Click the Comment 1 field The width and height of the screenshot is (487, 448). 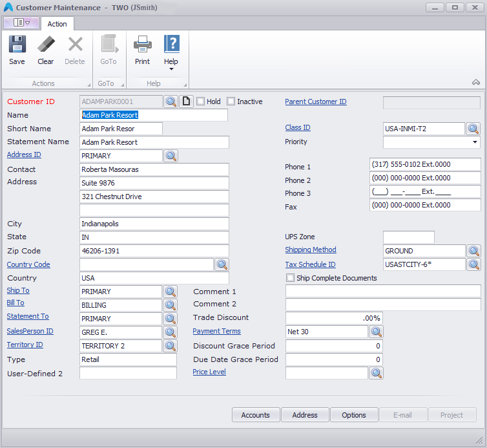pyautogui.click(x=383, y=292)
